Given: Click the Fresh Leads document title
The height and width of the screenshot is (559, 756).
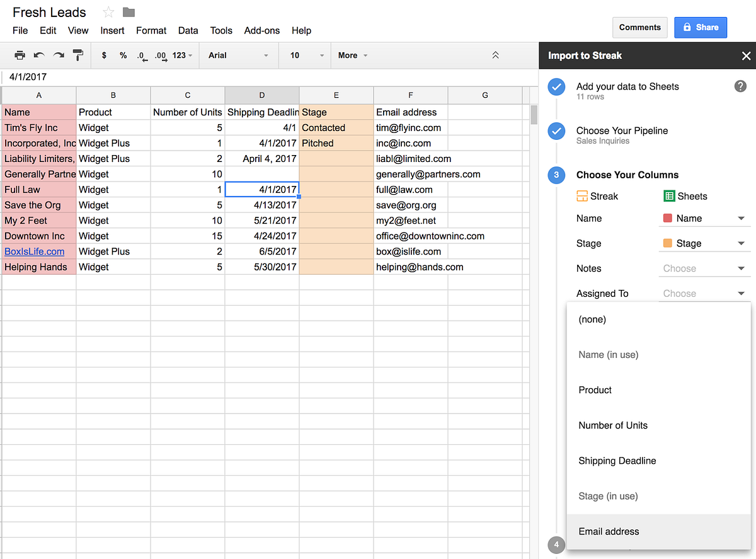Looking at the screenshot, I should pyautogui.click(x=49, y=12).
